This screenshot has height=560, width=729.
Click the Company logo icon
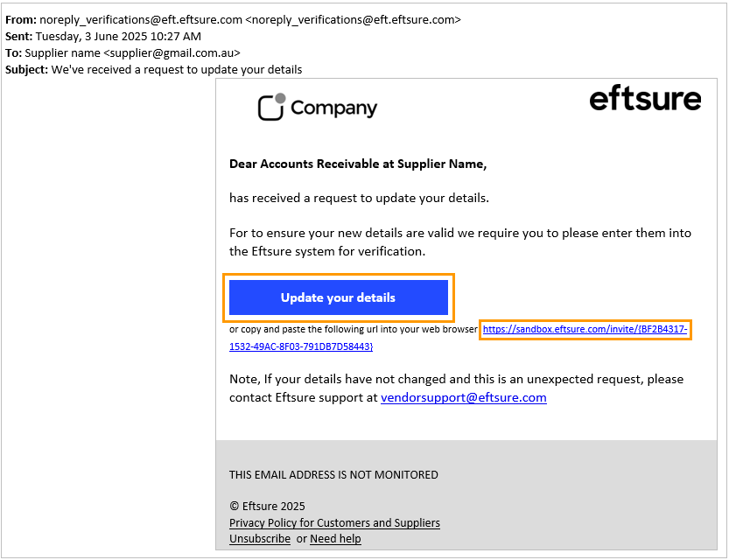pyautogui.click(x=271, y=107)
